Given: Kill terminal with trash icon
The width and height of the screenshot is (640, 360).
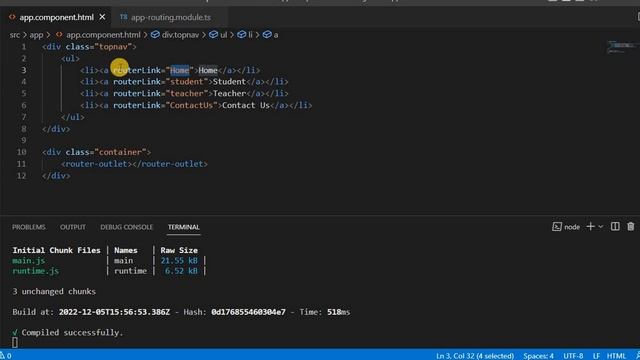Looking at the screenshot, I should coord(631,227).
